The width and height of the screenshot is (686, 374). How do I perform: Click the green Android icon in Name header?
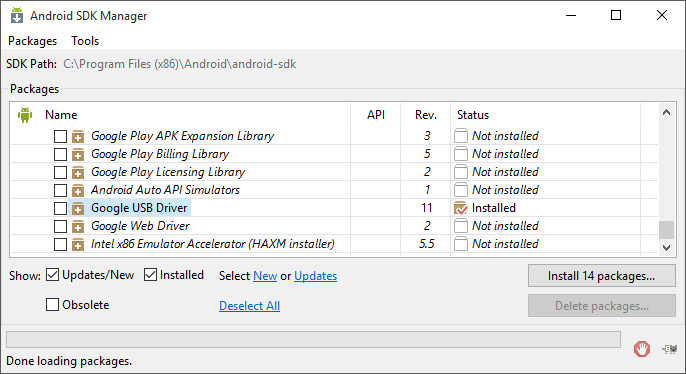coord(25,115)
